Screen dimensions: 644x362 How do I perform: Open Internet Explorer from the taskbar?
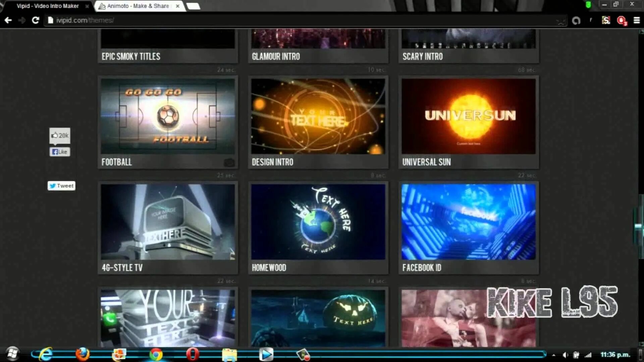[x=46, y=354]
